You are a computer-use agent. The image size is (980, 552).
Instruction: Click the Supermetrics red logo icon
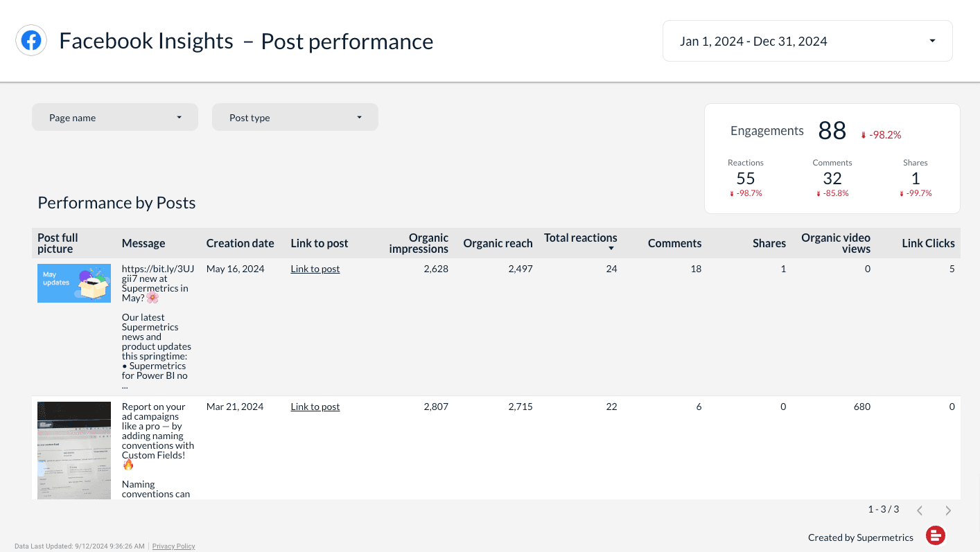coord(936,535)
